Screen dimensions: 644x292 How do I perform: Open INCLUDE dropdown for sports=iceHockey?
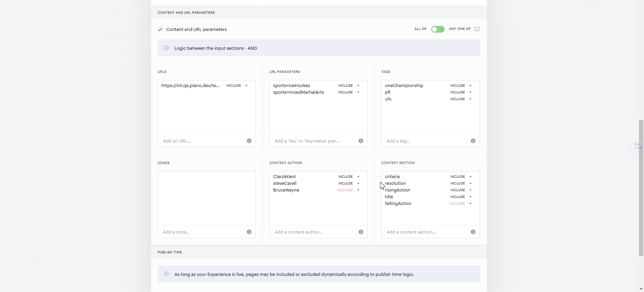[x=349, y=86]
